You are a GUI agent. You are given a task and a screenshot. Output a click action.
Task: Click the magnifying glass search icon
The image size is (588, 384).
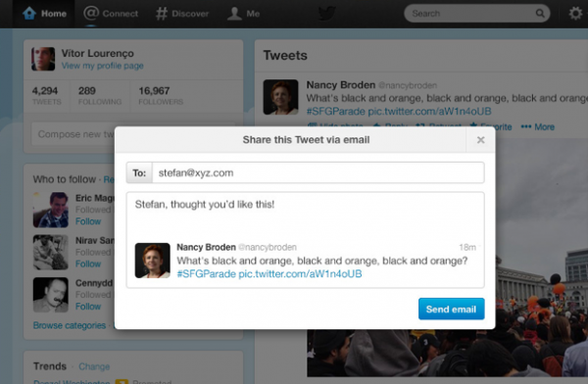pyautogui.click(x=540, y=14)
